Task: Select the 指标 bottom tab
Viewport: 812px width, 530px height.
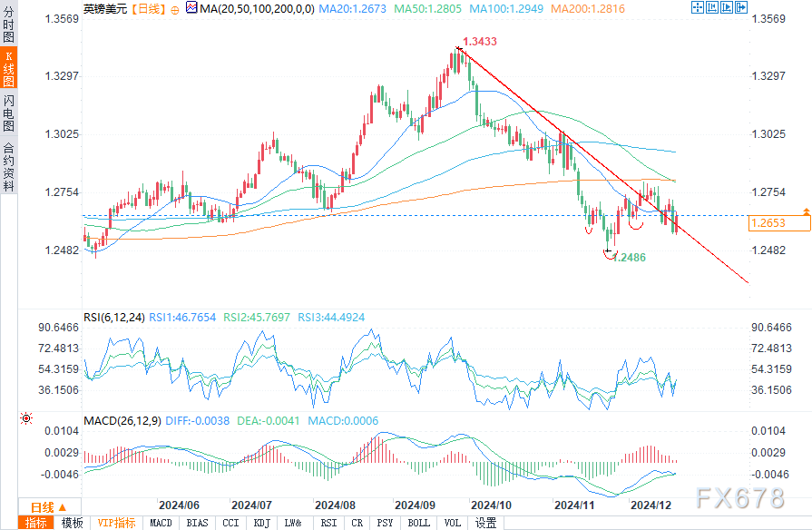Action: click(35, 523)
